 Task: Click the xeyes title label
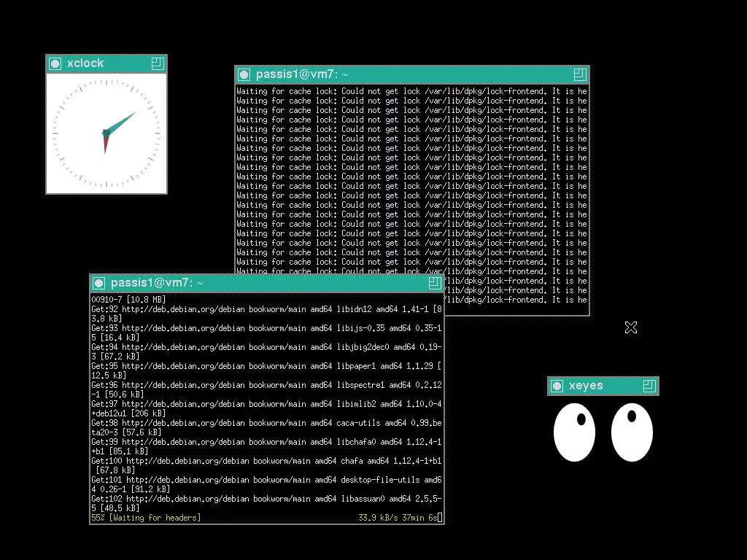[586, 385]
